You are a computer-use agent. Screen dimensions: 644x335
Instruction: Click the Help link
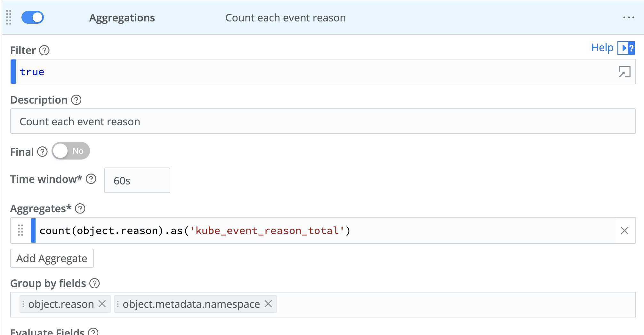602,48
